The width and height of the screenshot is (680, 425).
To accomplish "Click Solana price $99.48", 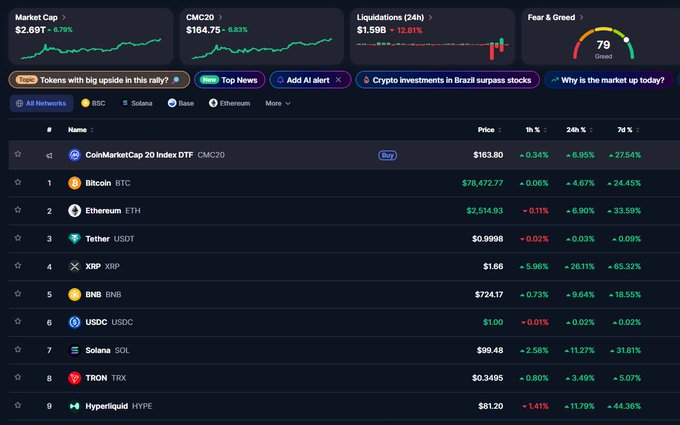I will (490, 350).
